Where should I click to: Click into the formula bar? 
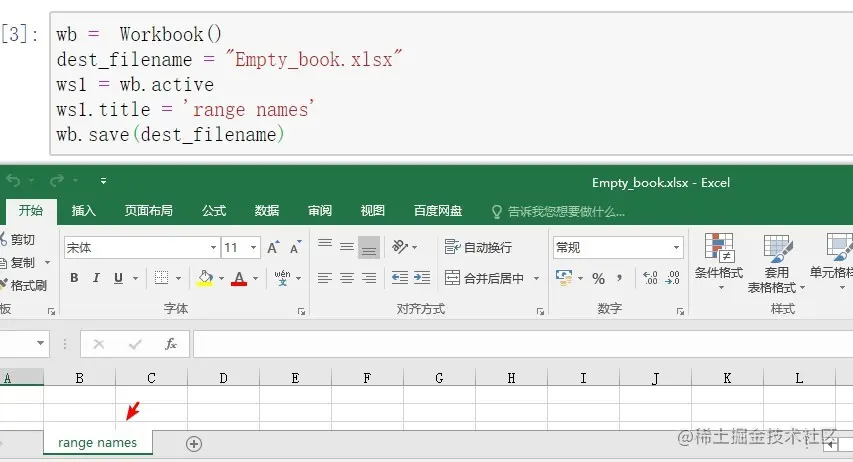523,344
